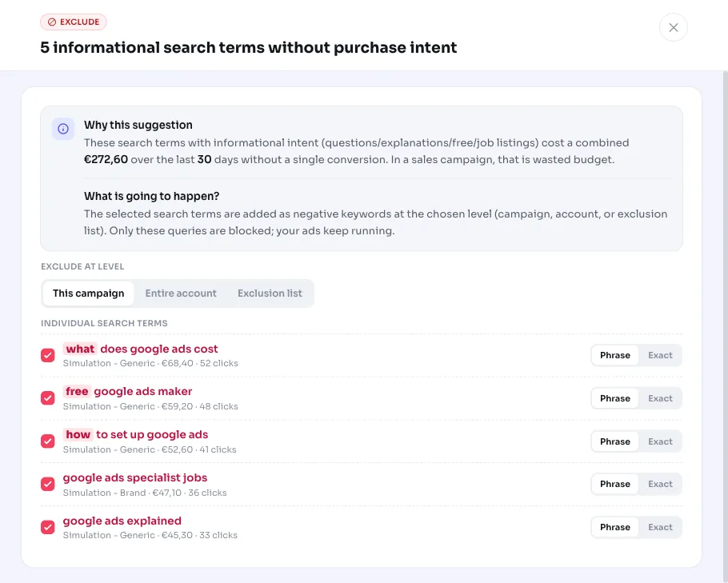Click the info icon beside Why this suggestion
This screenshot has height=583, width=728.
click(63, 129)
